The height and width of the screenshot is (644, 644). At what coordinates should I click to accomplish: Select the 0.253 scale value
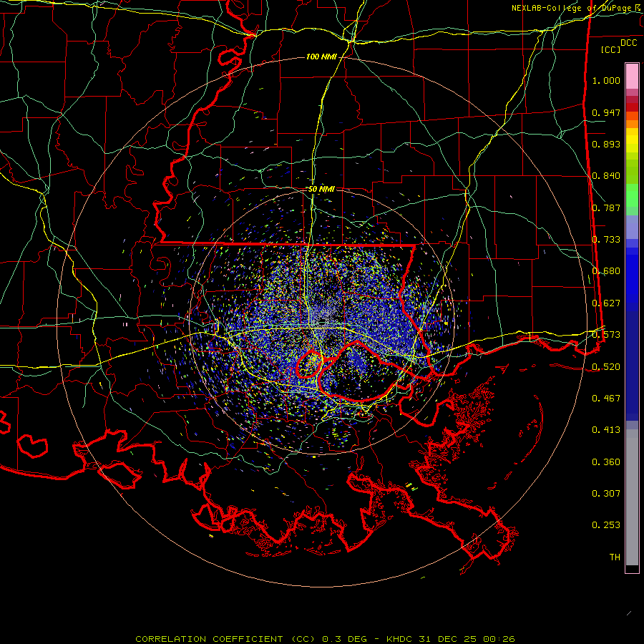pos(606,525)
